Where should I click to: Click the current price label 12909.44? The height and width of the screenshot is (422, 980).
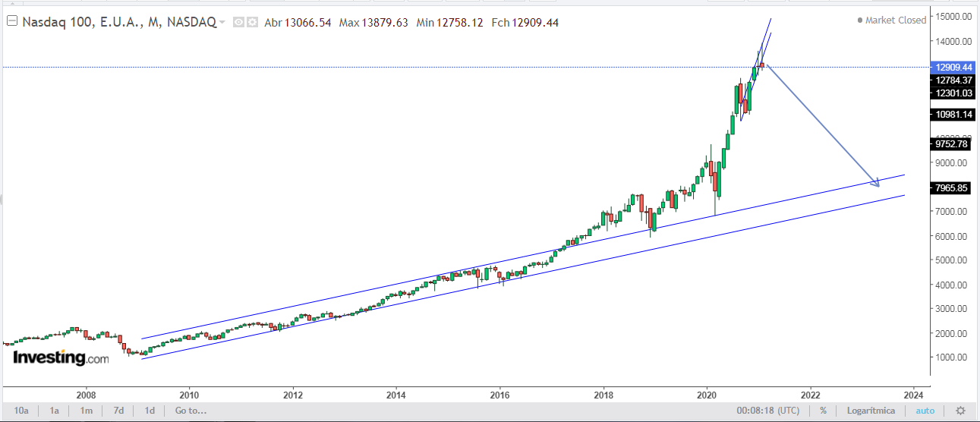coord(952,67)
